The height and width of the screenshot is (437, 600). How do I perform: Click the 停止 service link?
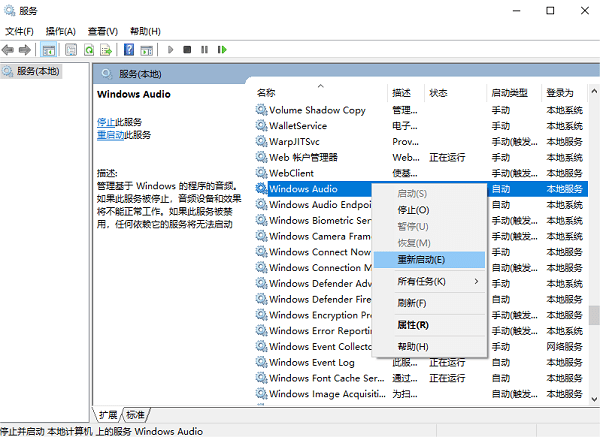point(106,122)
